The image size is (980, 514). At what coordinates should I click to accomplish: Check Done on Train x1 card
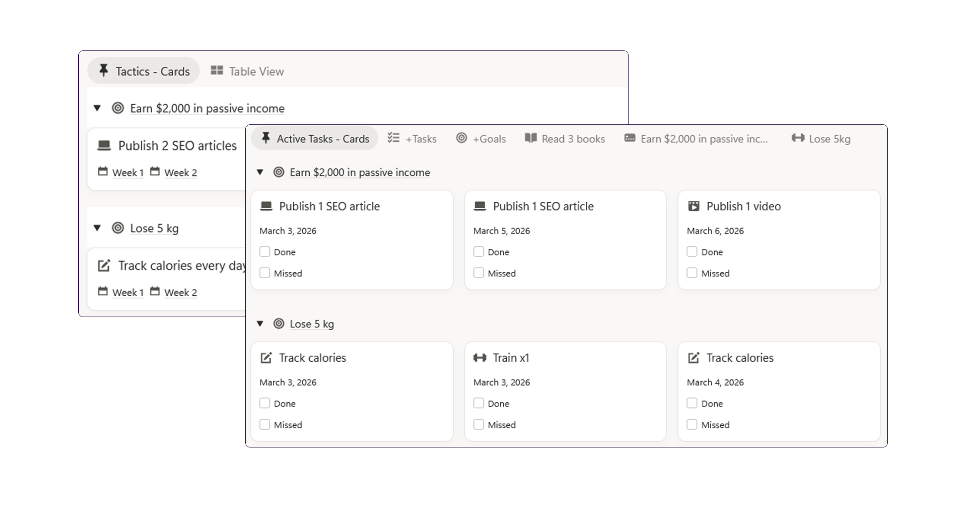(478, 403)
